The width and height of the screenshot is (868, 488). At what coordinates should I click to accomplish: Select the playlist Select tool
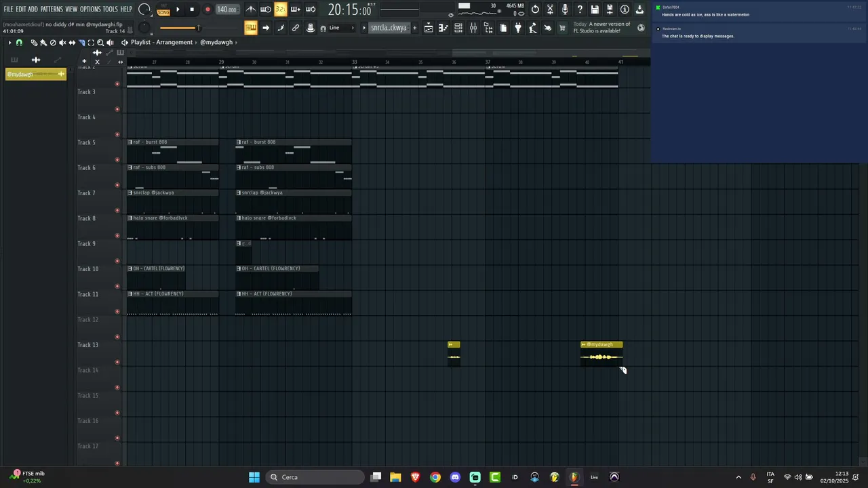click(91, 43)
